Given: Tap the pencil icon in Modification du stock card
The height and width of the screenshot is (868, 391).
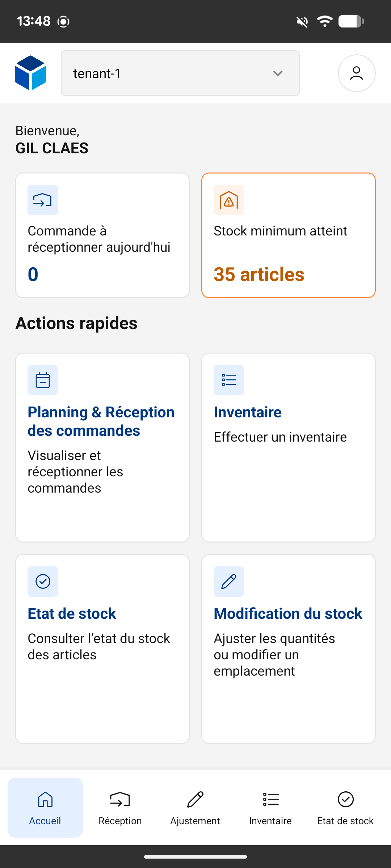Looking at the screenshot, I should [x=229, y=582].
